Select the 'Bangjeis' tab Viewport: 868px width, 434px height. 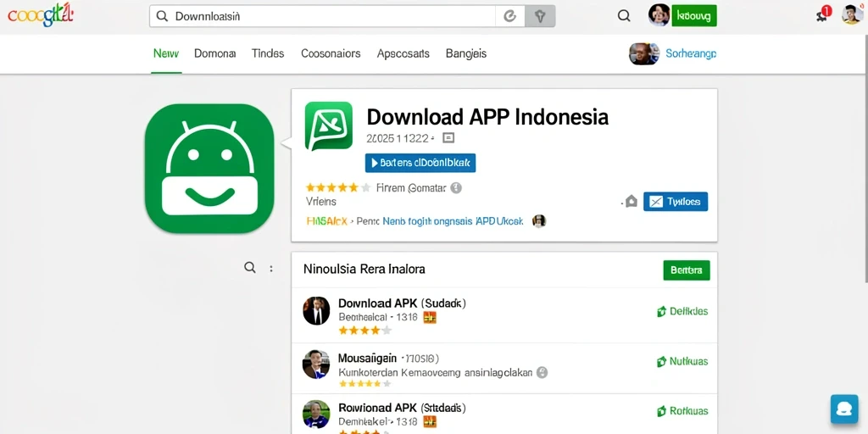tap(466, 53)
